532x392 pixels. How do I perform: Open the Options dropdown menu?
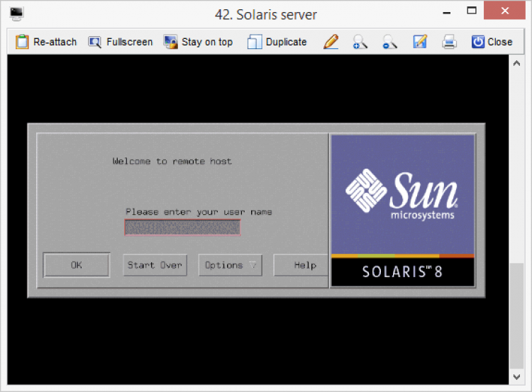[x=231, y=265]
